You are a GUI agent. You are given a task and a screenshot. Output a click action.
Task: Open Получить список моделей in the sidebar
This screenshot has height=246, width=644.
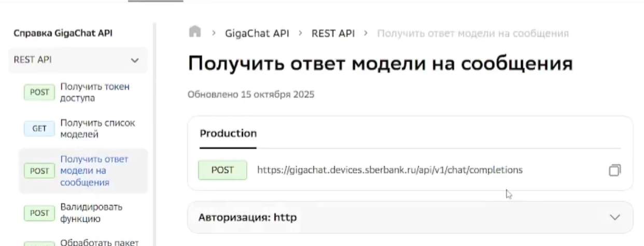pos(97,129)
